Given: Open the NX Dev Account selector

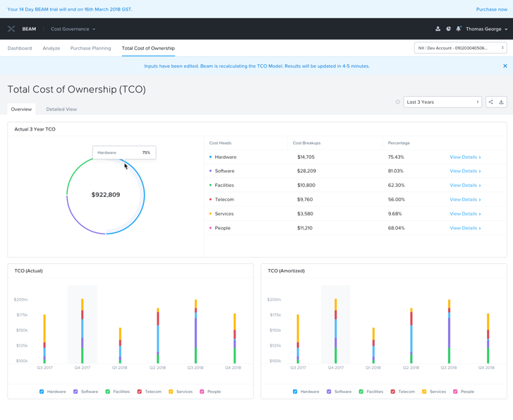Looking at the screenshot, I should click(x=460, y=48).
